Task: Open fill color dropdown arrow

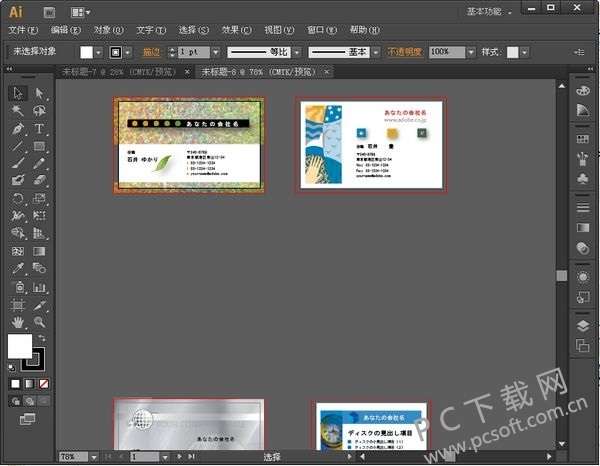Action: 99,52
